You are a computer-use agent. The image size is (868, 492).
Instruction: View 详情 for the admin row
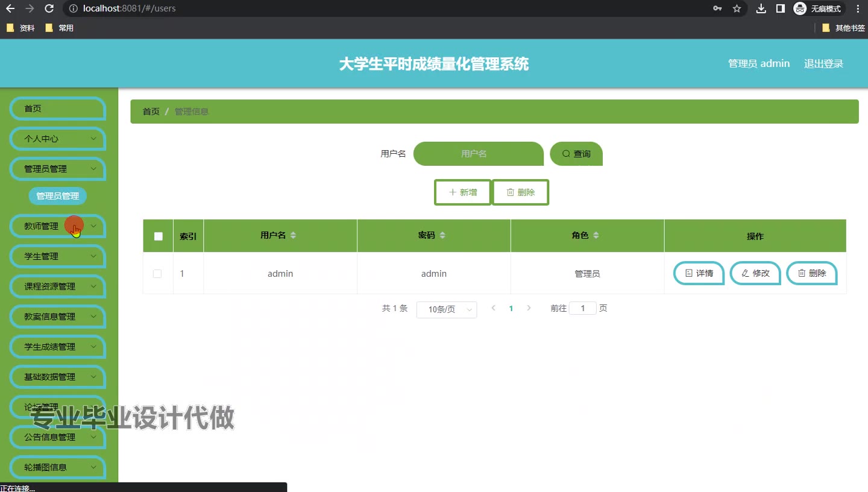click(699, 273)
